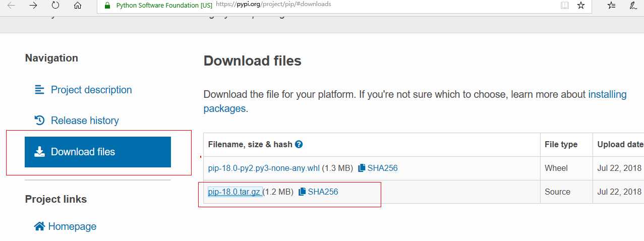The image size is (644, 241).
Task: Click the browser forward arrow
Action: pos(33,6)
